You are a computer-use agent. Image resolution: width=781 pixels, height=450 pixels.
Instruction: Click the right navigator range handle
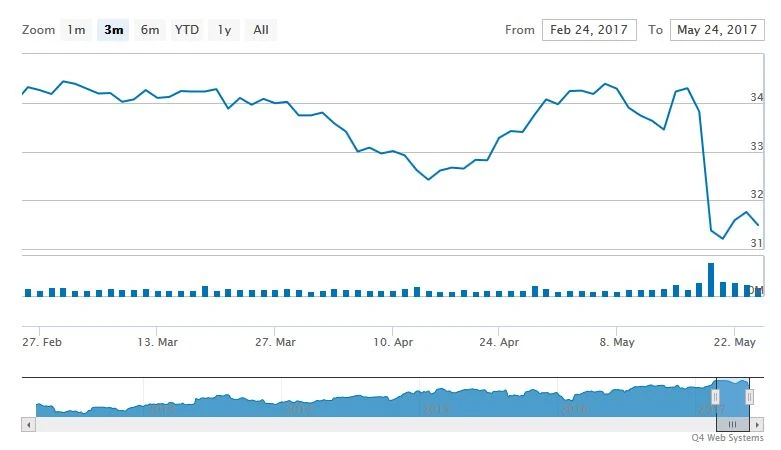click(750, 397)
